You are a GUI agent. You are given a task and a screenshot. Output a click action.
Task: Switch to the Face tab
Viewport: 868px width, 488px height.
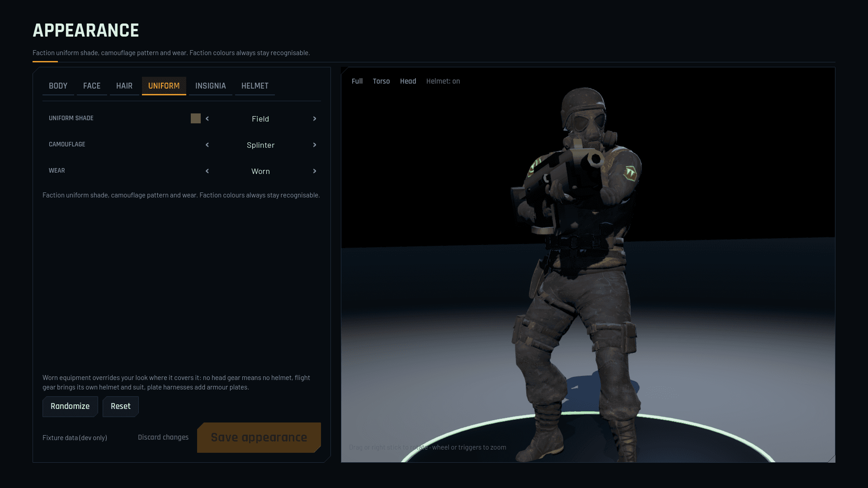pos(92,86)
